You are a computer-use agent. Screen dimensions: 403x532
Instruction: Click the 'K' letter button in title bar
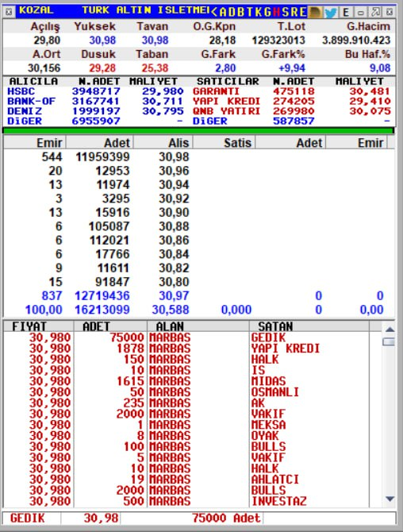coord(259,13)
